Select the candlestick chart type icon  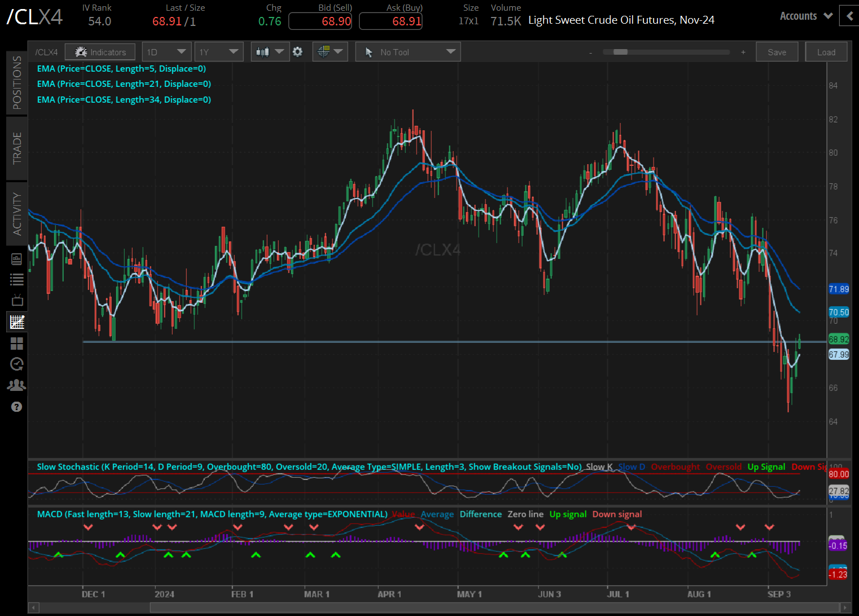(262, 51)
